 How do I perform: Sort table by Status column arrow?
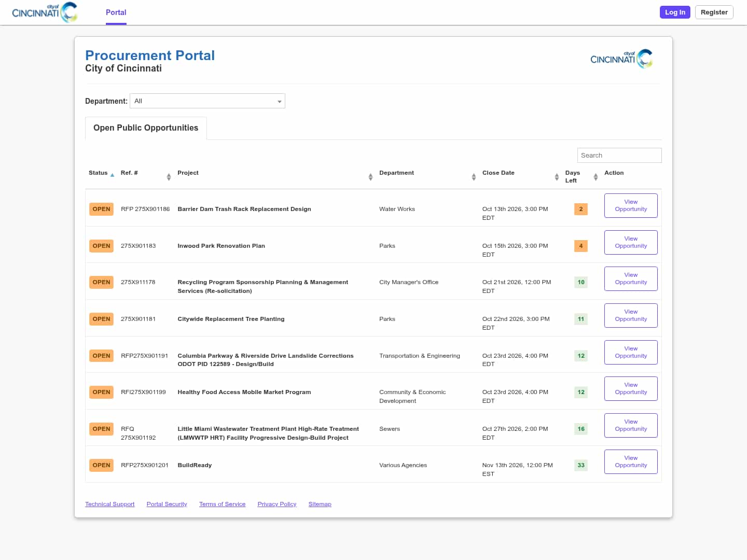point(112,175)
